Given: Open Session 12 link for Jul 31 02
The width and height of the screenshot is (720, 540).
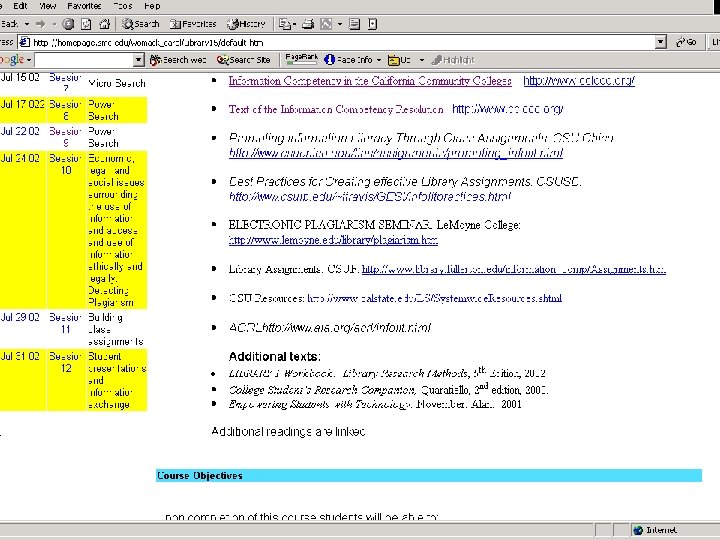Looking at the screenshot, I should tap(65, 362).
